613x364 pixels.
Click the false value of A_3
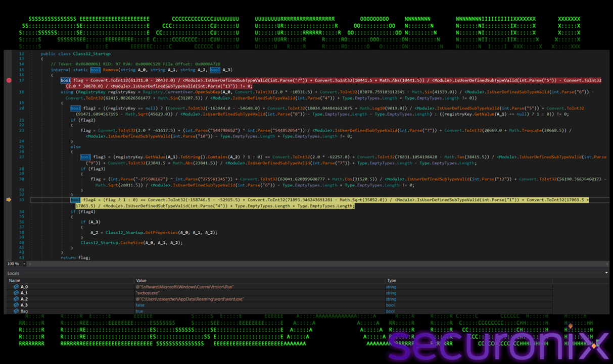(140, 305)
